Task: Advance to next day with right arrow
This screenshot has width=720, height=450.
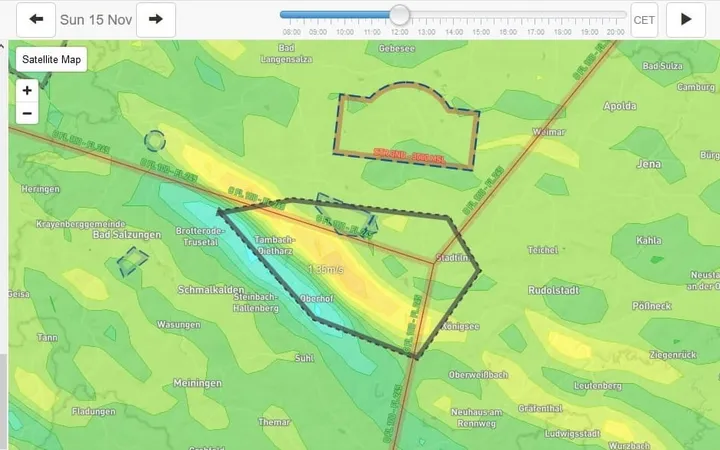Action: 156,20
